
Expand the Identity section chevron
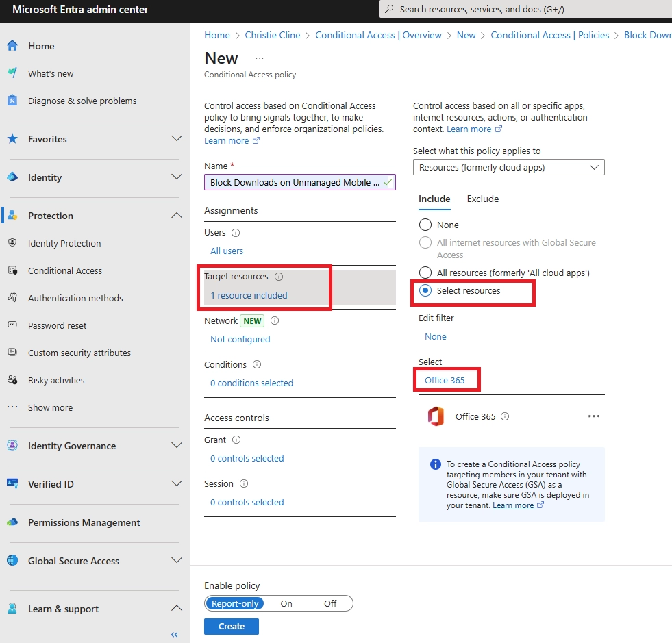coord(177,177)
